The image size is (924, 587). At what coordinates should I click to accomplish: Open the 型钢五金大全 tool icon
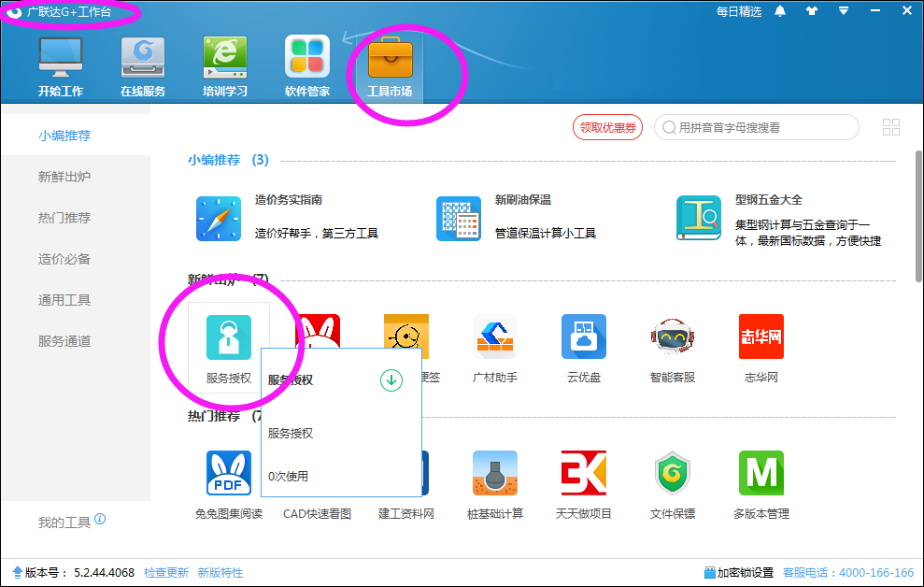699,218
